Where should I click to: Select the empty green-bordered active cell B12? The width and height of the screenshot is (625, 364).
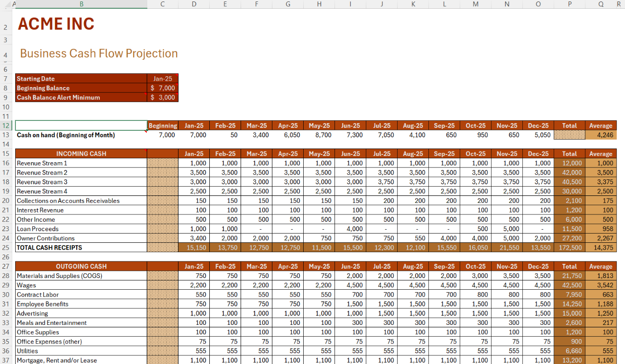click(81, 126)
